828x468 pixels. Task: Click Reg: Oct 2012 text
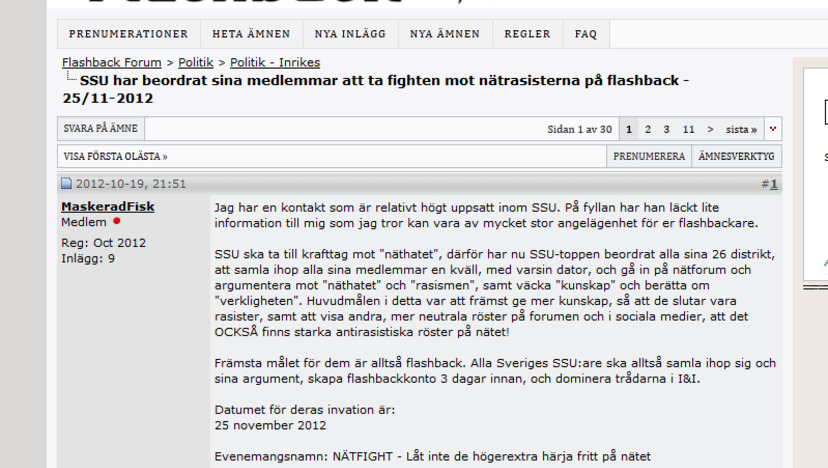pyautogui.click(x=104, y=243)
